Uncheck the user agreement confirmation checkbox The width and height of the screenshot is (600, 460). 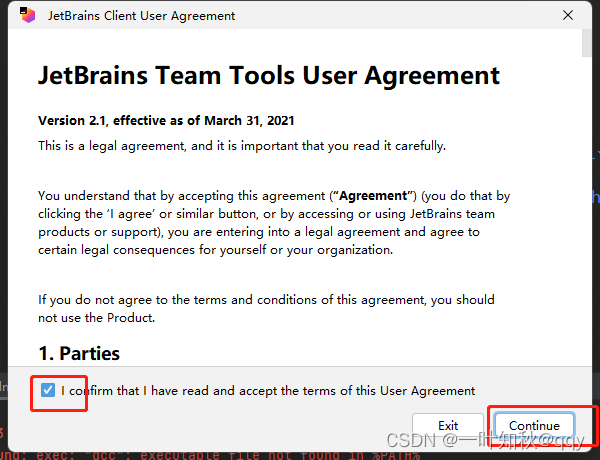pyautogui.click(x=48, y=390)
